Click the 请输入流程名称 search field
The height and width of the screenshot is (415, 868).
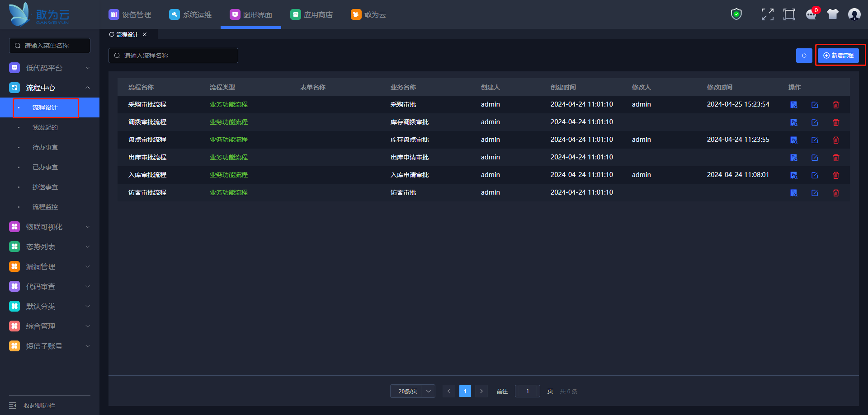(x=173, y=56)
